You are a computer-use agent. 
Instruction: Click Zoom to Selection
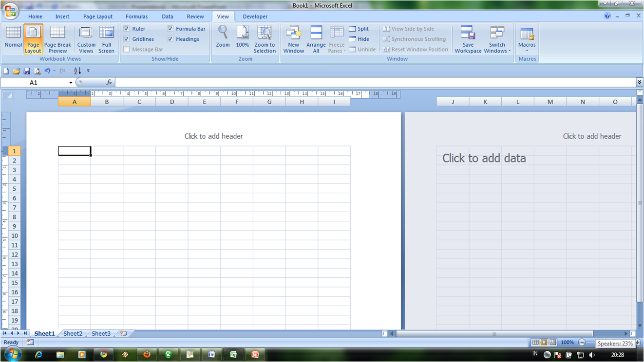[x=265, y=39]
